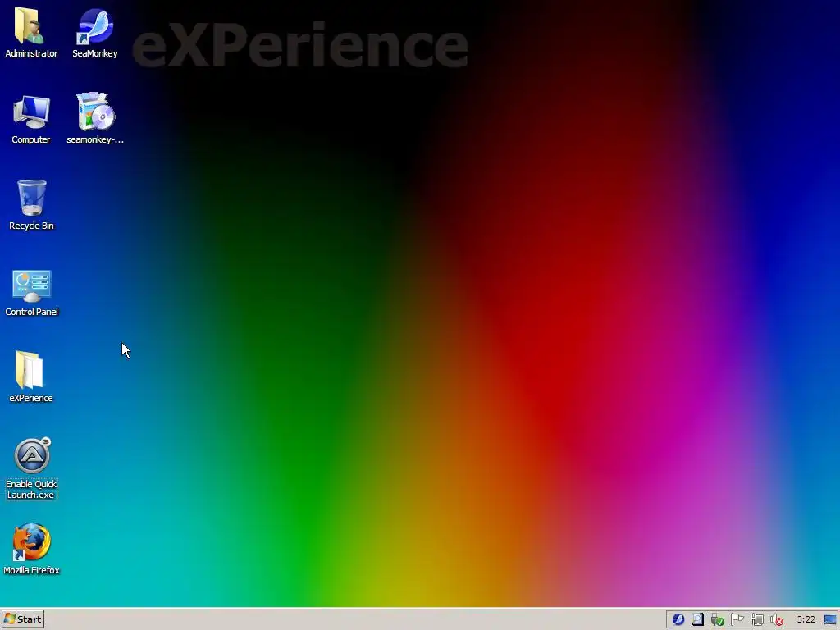
Task: Click the muted volume speaker icon
Action: (x=777, y=620)
